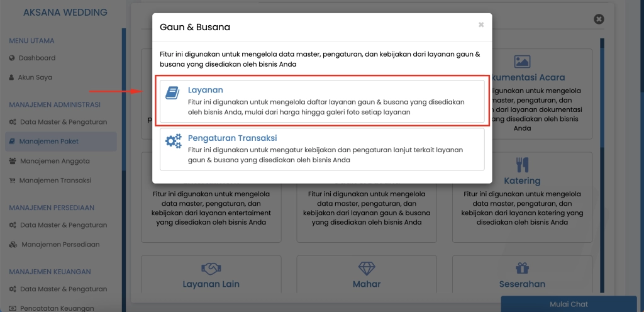Click the Pengaturan Transaksi gears icon
The image size is (644, 312).
pyautogui.click(x=174, y=142)
